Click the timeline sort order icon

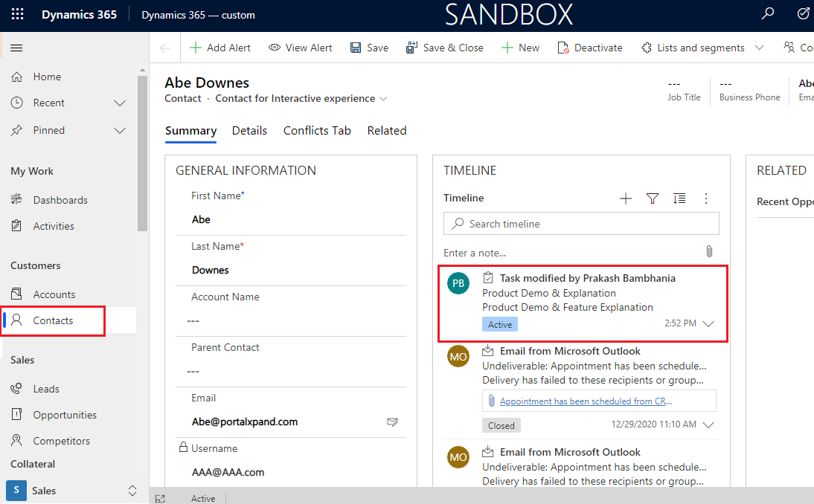click(679, 198)
